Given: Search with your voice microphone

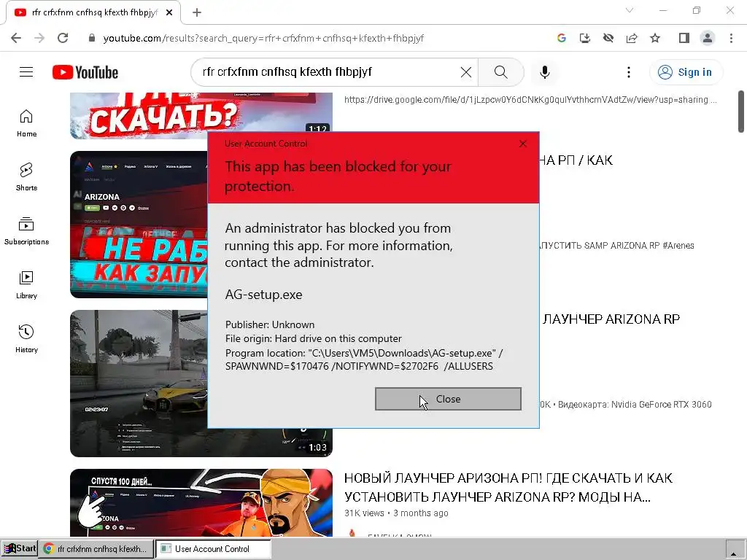Looking at the screenshot, I should coord(545,72).
